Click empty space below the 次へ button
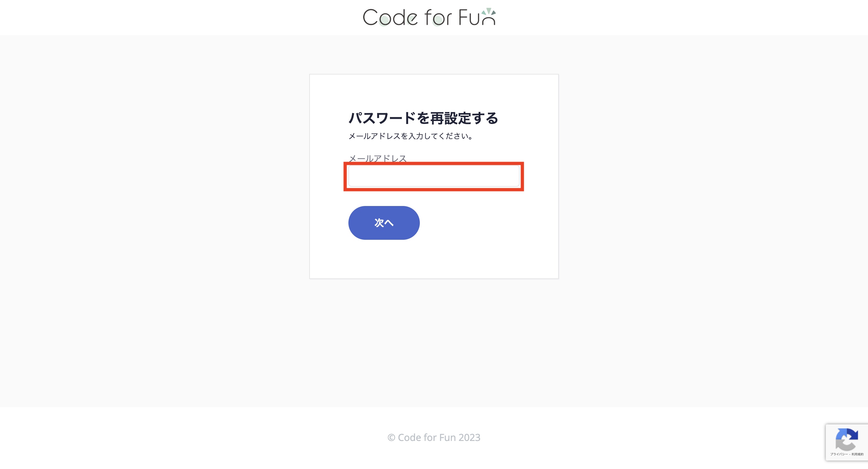Image resolution: width=868 pixels, height=469 pixels. 434,259
